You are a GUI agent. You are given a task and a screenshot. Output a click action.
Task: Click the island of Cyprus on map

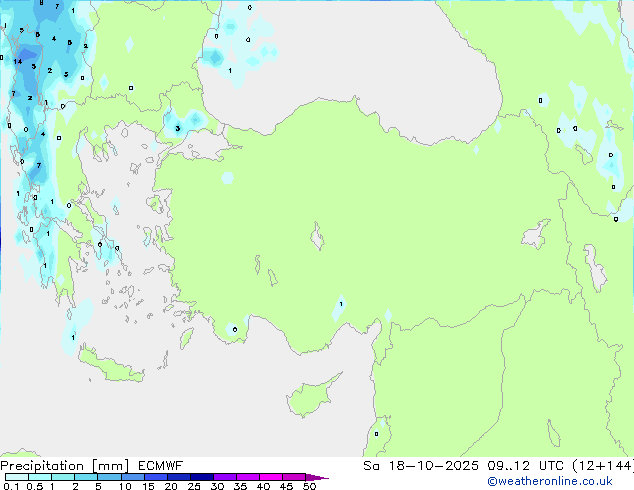[x=311, y=398]
